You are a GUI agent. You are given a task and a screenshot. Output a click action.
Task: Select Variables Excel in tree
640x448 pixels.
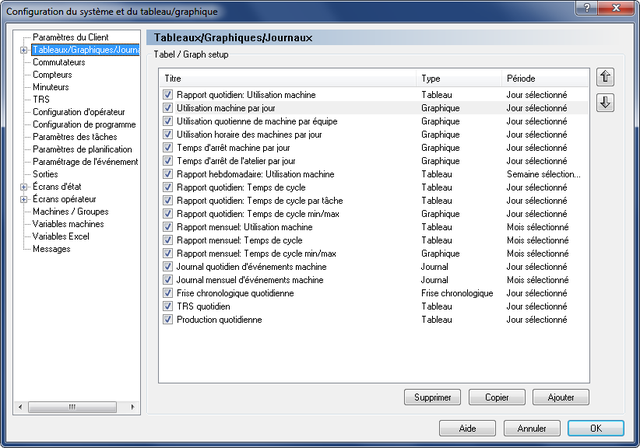click(x=60, y=236)
